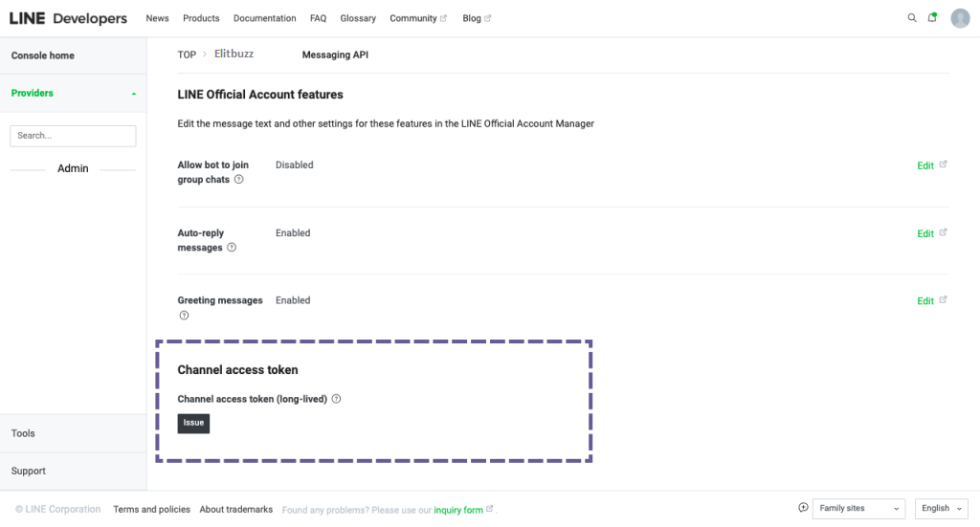Screen dimensions: 980x527
Task: Click the search magnifier icon in header
Action: 911,18
